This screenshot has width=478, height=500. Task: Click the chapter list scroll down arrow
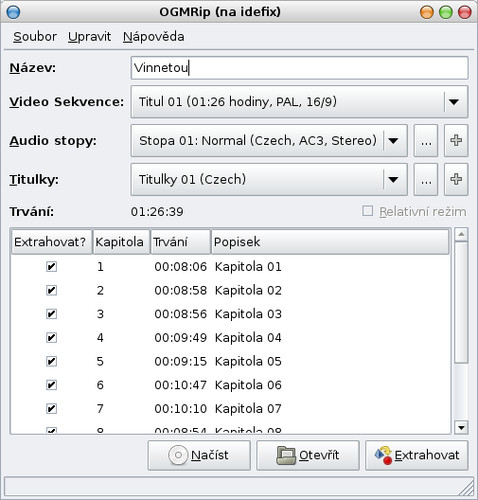(461, 427)
